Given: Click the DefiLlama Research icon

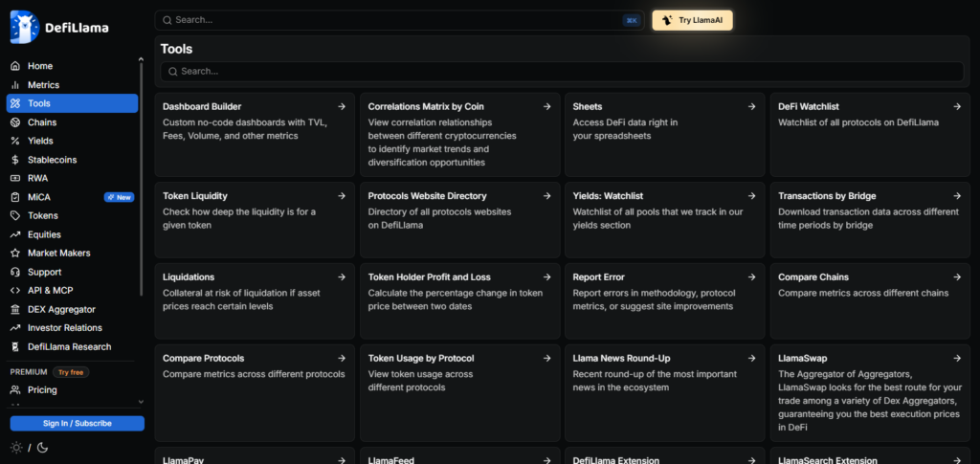Looking at the screenshot, I should point(15,346).
